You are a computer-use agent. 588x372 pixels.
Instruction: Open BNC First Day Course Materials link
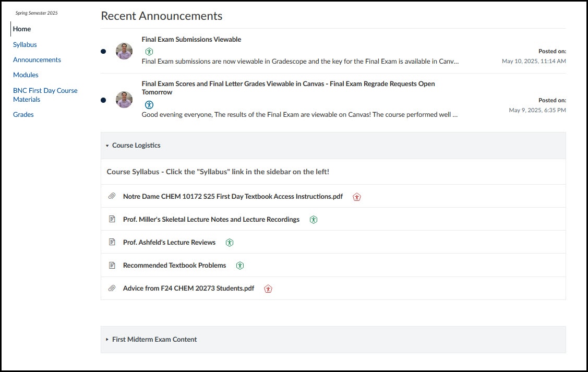pyautogui.click(x=45, y=95)
